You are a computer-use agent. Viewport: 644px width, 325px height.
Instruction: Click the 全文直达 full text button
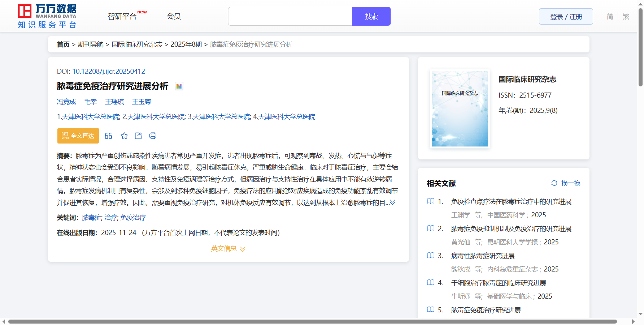point(78,136)
